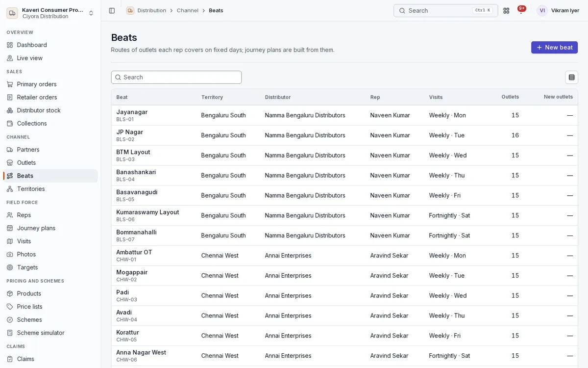Open the Partners icon
This screenshot has height=368, width=588.
pyautogui.click(x=10, y=150)
